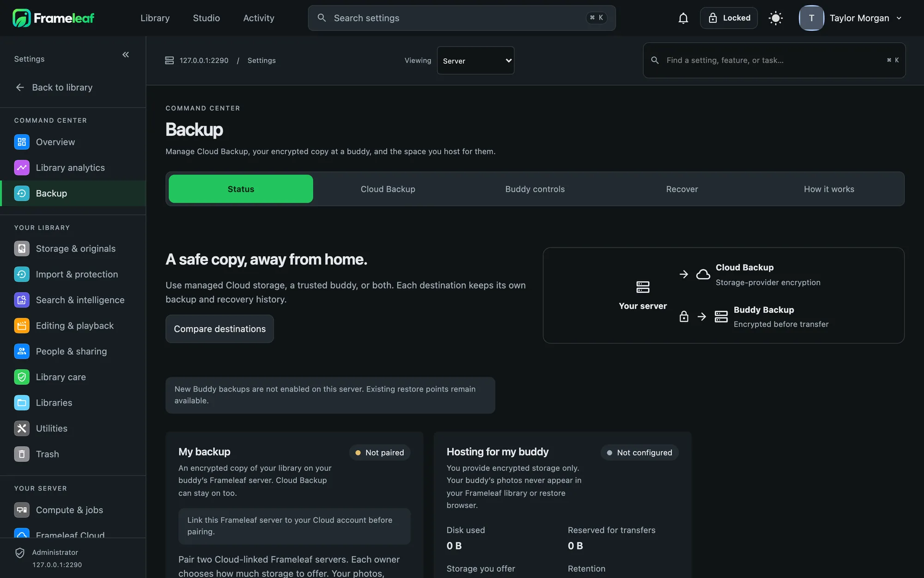924x578 pixels.
Task: Open Library in top navigation
Action: (155, 18)
